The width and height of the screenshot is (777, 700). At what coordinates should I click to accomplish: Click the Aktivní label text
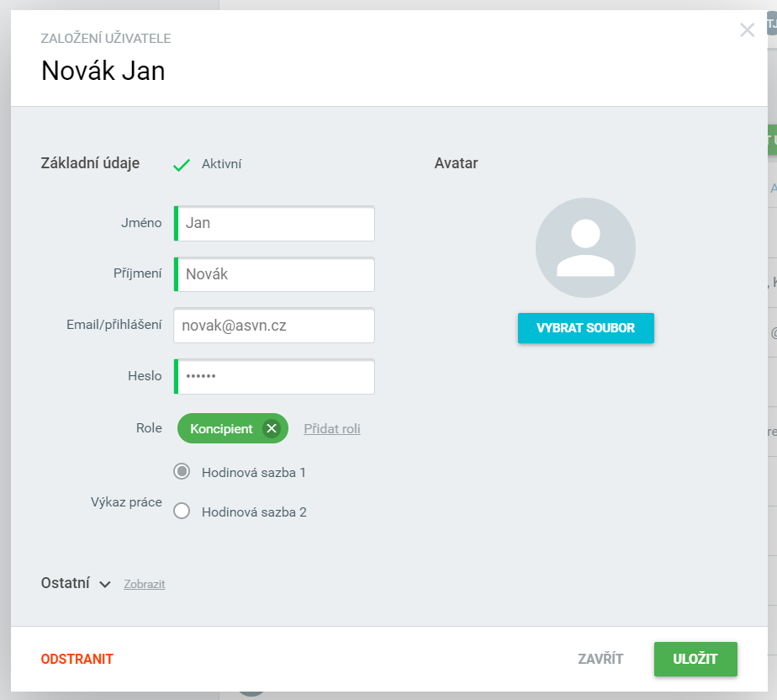(221, 164)
